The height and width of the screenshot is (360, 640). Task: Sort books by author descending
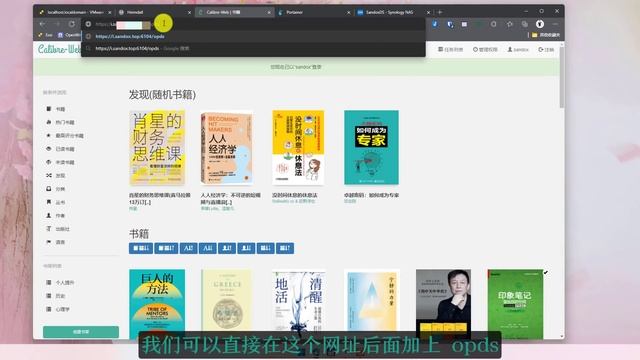(x=246, y=248)
